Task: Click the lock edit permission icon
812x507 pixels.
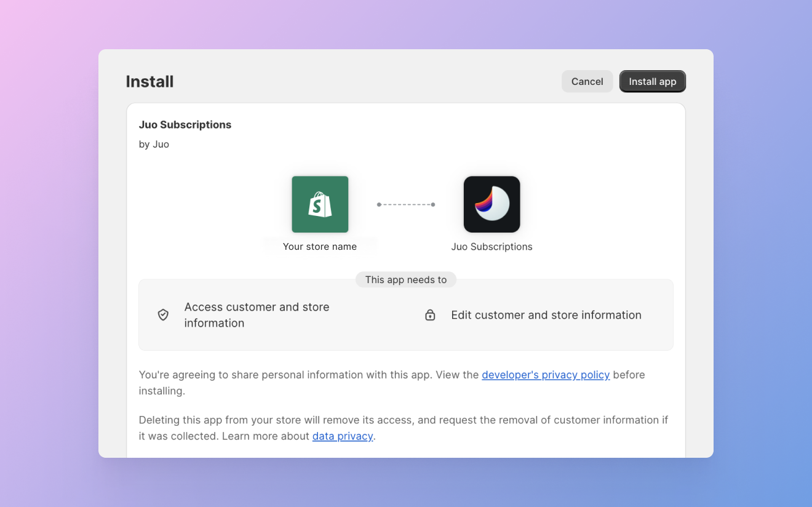Action: coord(430,315)
